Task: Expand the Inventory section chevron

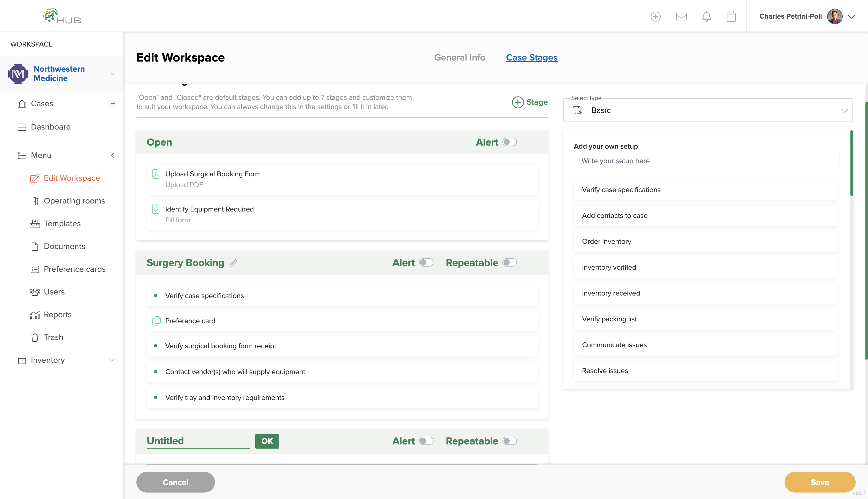Action: click(111, 360)
